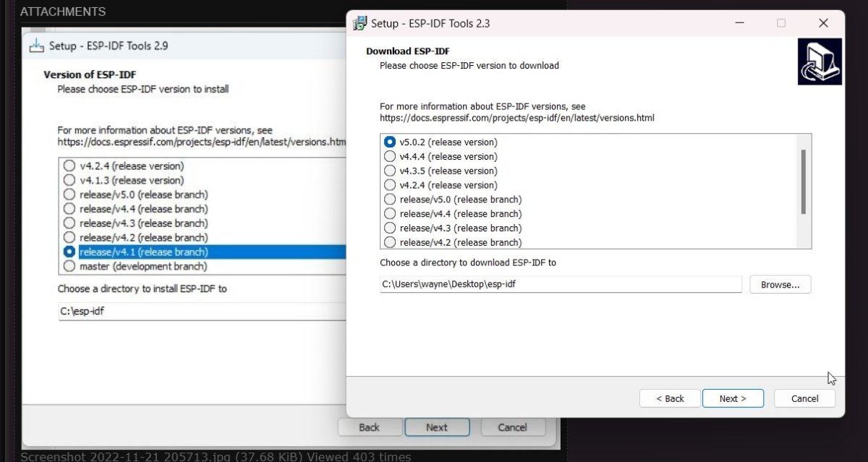
Task: Click the 'Download ESP-IDF' heading
Action: (x=407, y=51)
